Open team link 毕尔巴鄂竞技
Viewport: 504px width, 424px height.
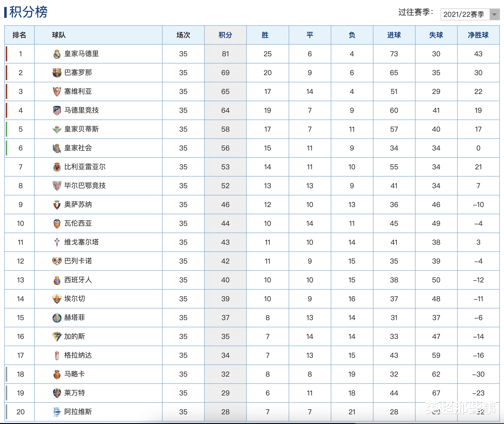tap(85, 186)
